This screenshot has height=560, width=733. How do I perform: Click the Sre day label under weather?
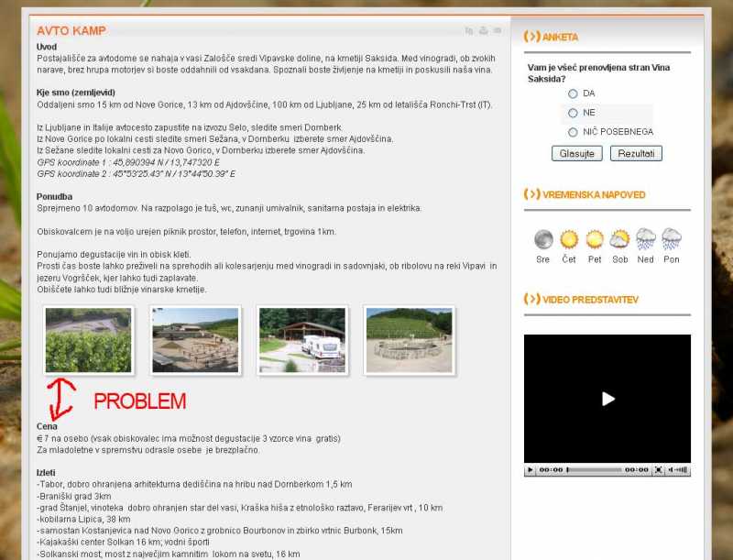pyautogui.click(x=542, y=259)
